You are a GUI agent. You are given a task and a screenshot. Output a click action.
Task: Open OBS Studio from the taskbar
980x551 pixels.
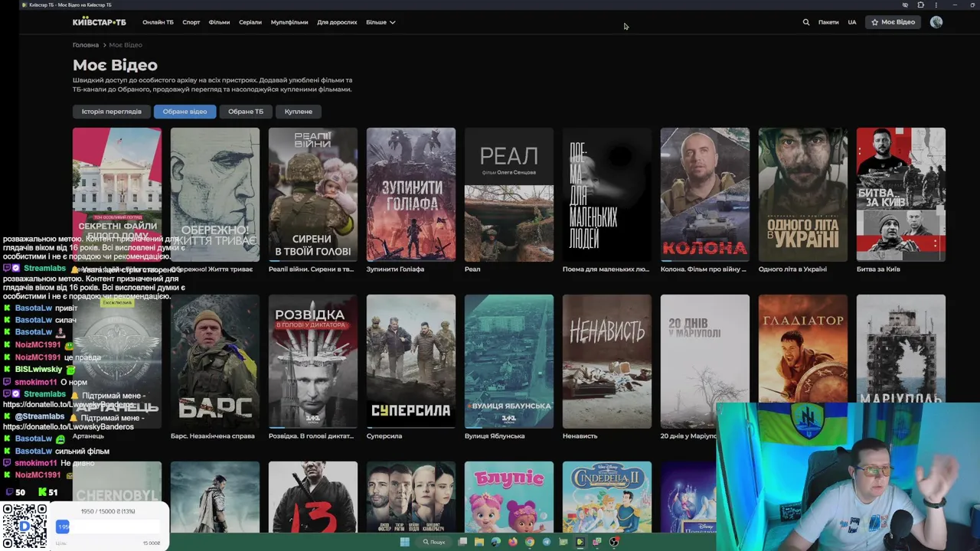point(614,542)
